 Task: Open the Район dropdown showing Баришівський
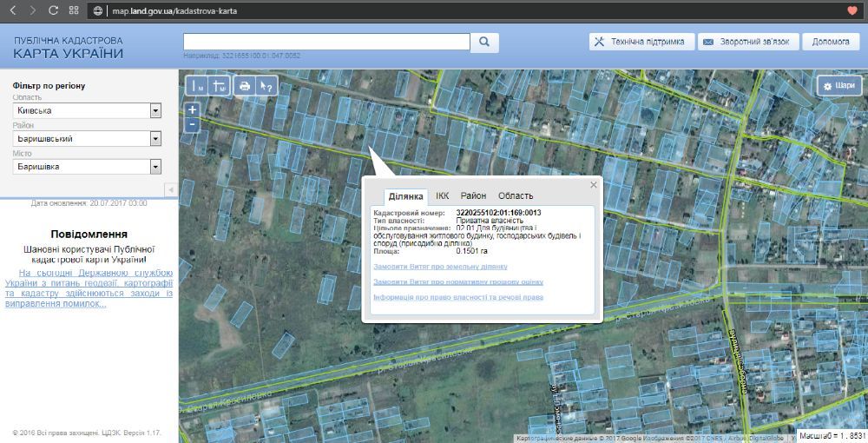click(87, 138)
